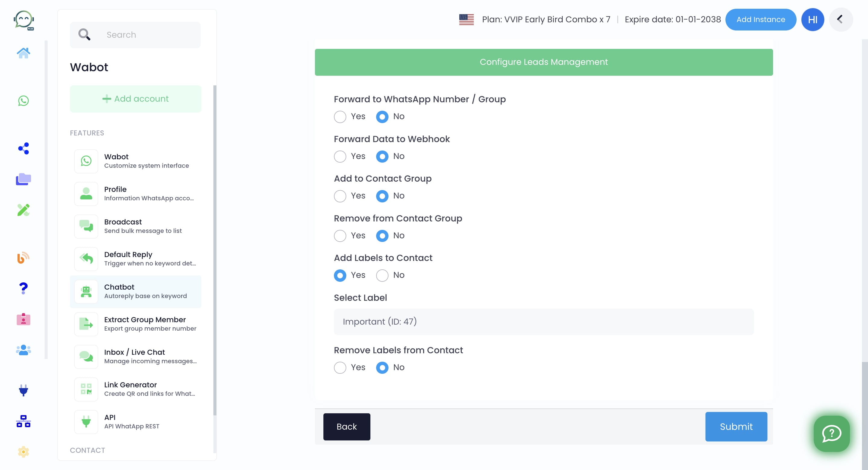Select Yes for Forward Data to Webhook
Screen dimensions: 868x470
340,157
